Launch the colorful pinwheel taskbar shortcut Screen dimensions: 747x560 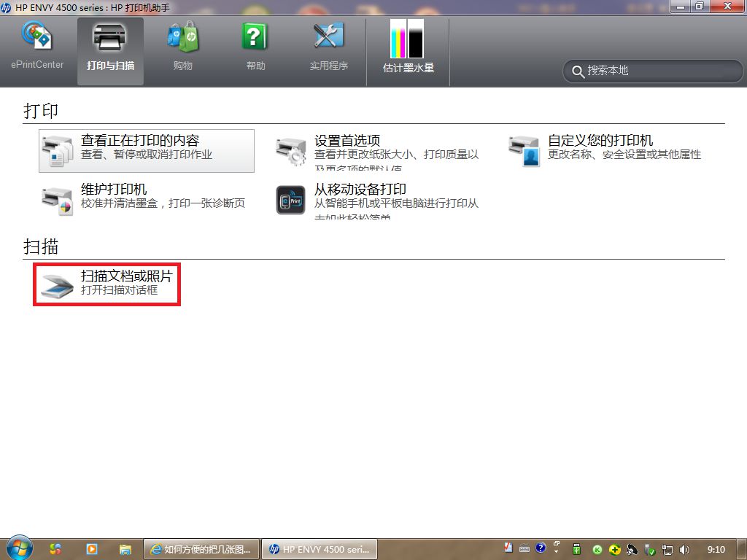click(55, 549)
